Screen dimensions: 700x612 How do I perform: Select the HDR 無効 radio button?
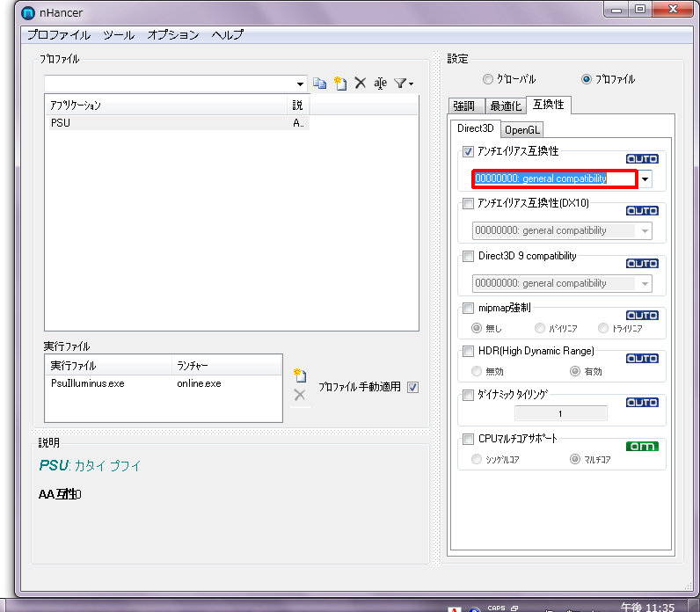[477, 371]
